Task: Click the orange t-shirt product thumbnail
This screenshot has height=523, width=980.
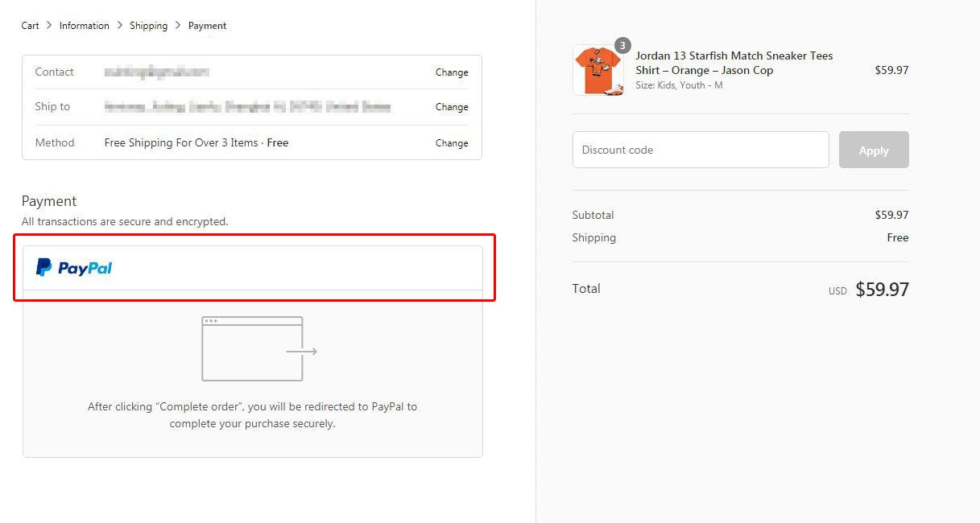Action: tap(598, 71)
